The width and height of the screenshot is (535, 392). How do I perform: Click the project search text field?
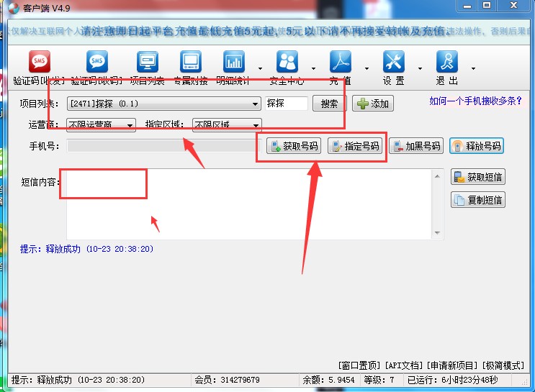point(287,104)
